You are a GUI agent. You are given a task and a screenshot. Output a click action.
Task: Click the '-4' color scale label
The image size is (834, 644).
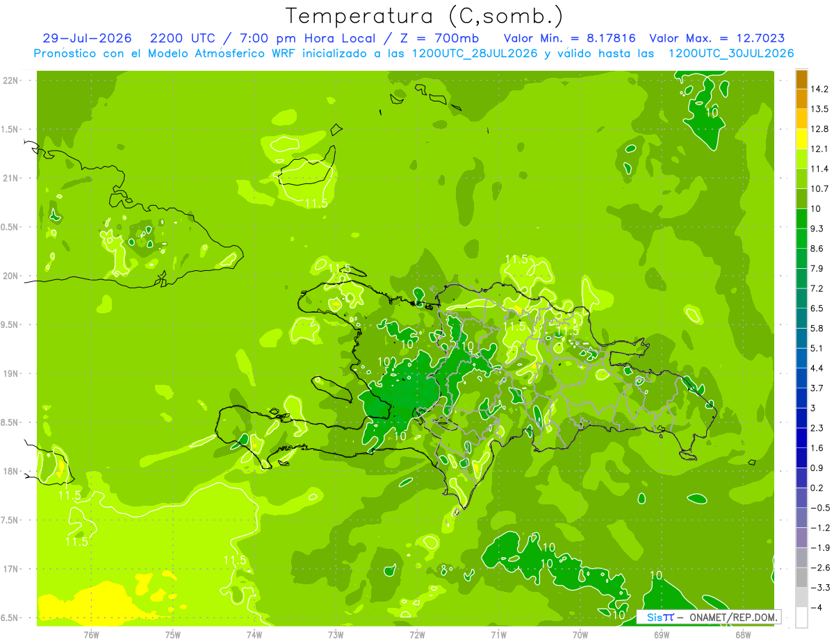pos(816,608)
